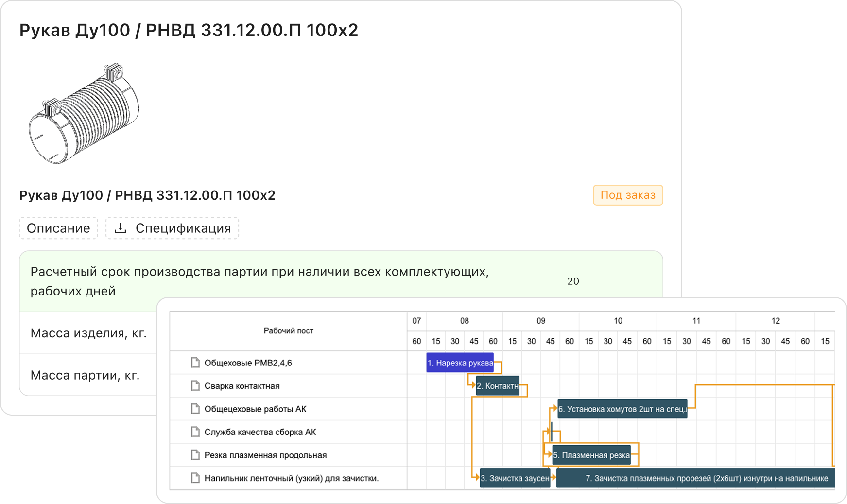Click document icon beside Напильник ленточный row
This screenshot has height=504, width=847.
coord(195,478)
